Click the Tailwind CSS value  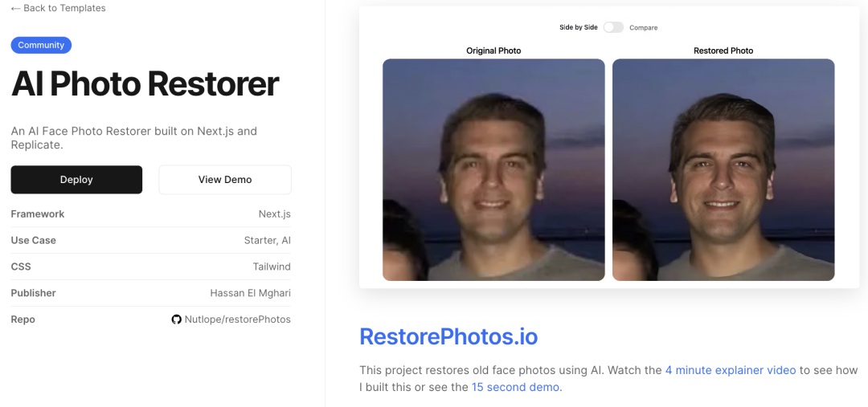point(272,267)
